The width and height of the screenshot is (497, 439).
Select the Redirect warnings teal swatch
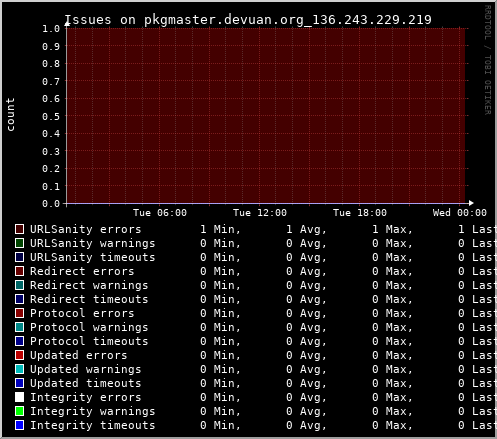pos(19,285)
